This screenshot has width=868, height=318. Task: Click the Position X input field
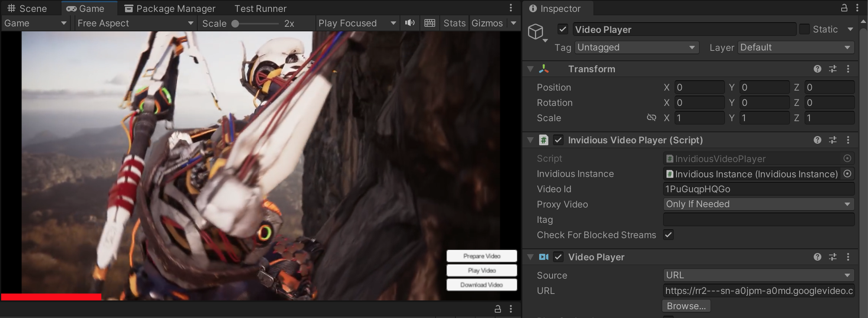pyautogui.click(x=699, y=87)
